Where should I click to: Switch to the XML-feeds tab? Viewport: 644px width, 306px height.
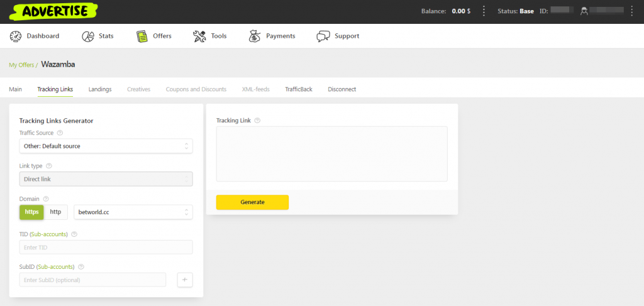(256, 89)
